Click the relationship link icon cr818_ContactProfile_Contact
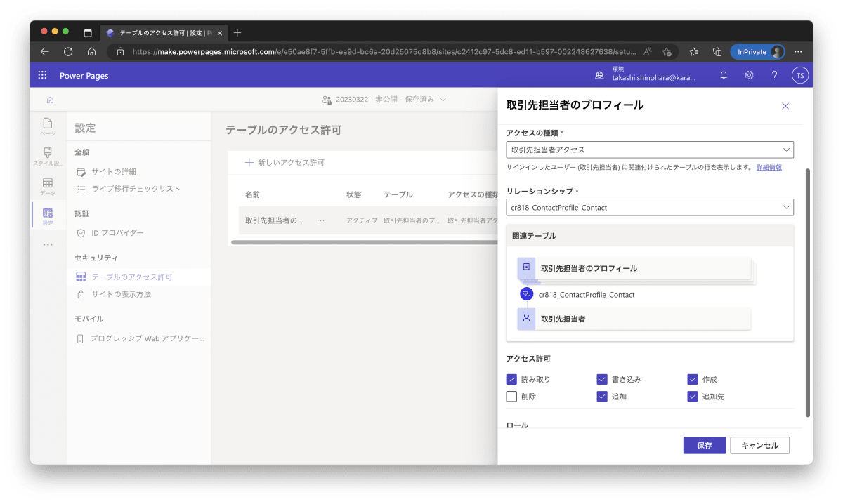Image resolution: width=843 pixels, height=504 pixels. (526, 294)
